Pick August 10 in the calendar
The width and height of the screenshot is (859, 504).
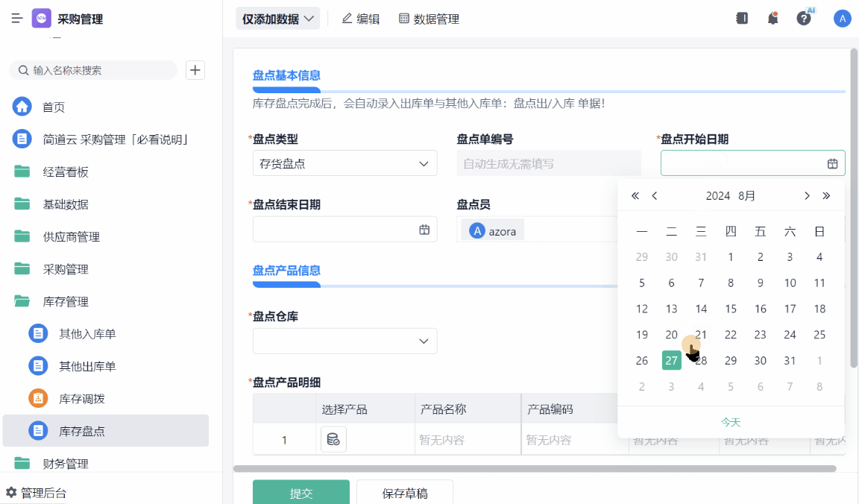click(790, 283)
